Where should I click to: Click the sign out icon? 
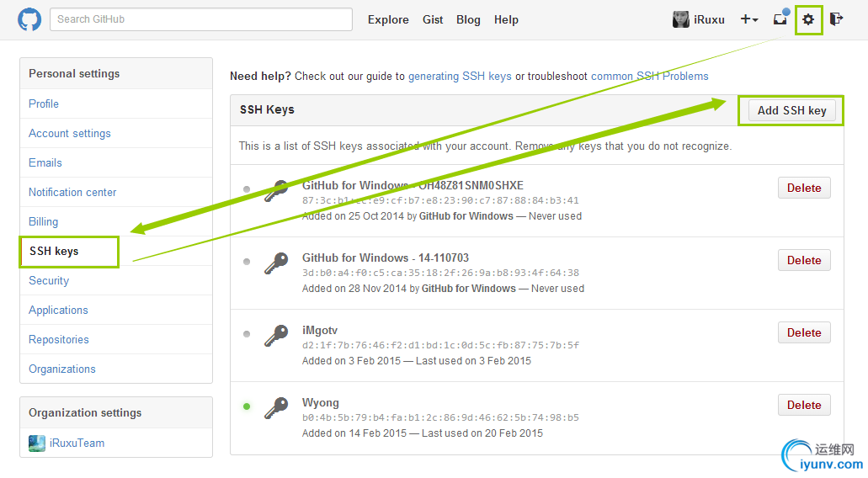point(837,19)
